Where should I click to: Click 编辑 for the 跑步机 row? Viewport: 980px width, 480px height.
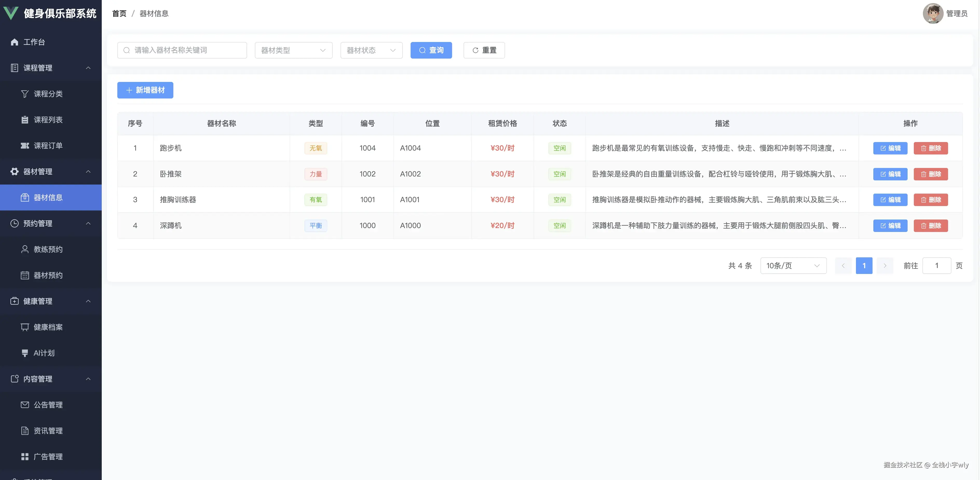(890, 148)
